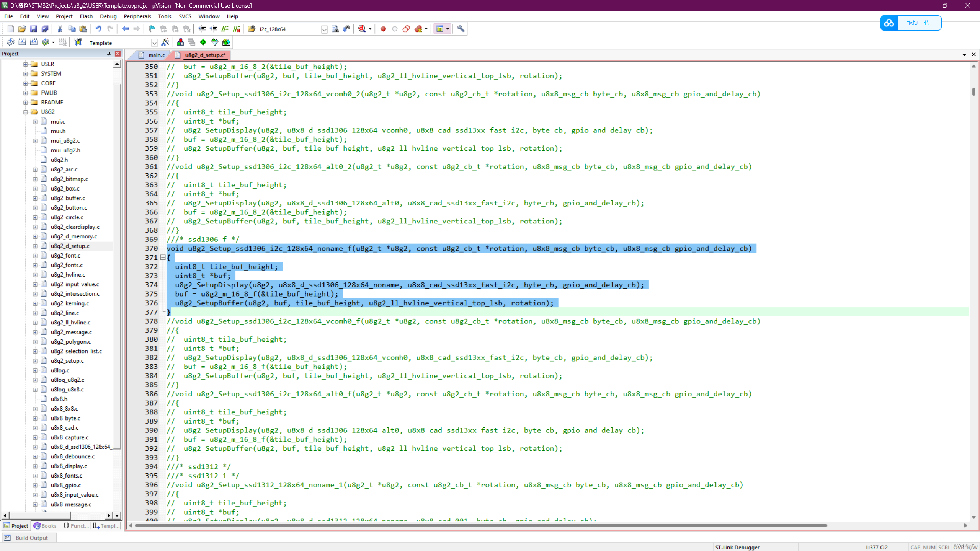The width and height of the screenshot is (980, 551).
Task: Click the Download to flash LOAD icon
Action: click(x=78, y=42)
